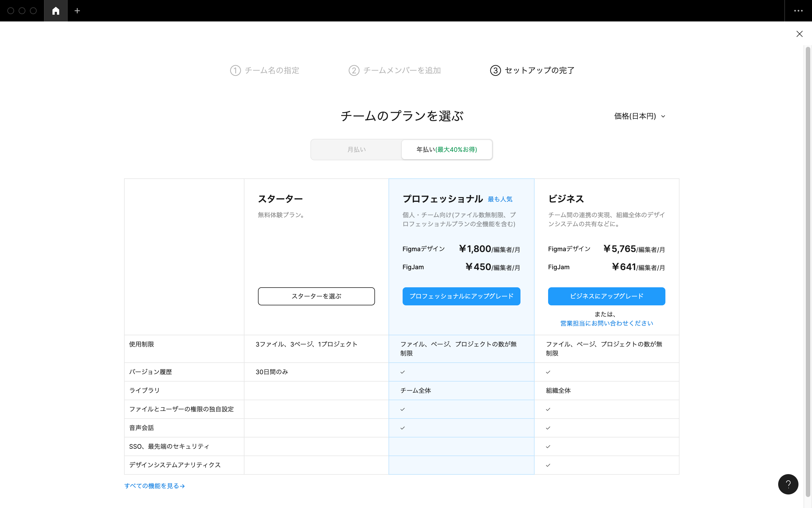Screen dimensions: 812x508
Task: Click the スターター plan heading
Action: point(280,199)
